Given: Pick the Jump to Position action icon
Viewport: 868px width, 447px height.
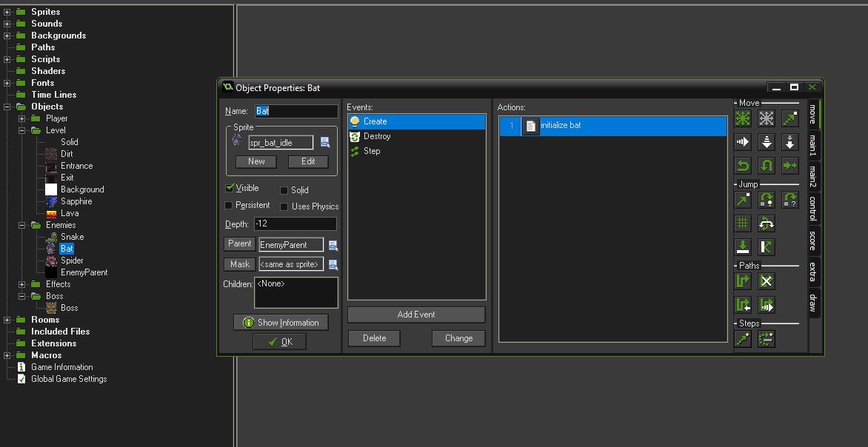Looking at the screenshot, I should (x=743, y=199).
